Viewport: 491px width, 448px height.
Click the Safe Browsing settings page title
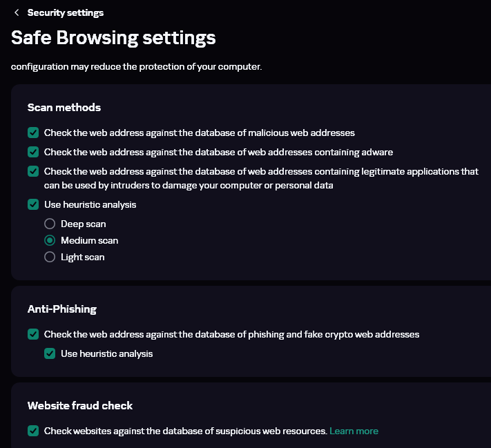pyautogui.click(x=113, y=37)
